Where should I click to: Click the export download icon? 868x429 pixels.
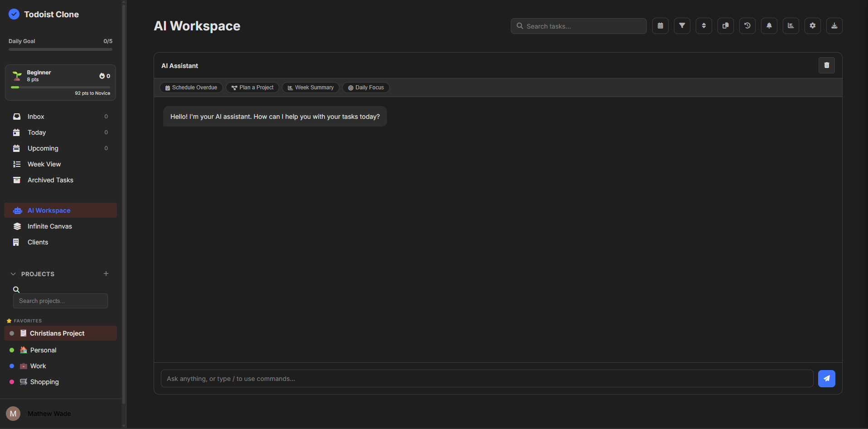834,26
